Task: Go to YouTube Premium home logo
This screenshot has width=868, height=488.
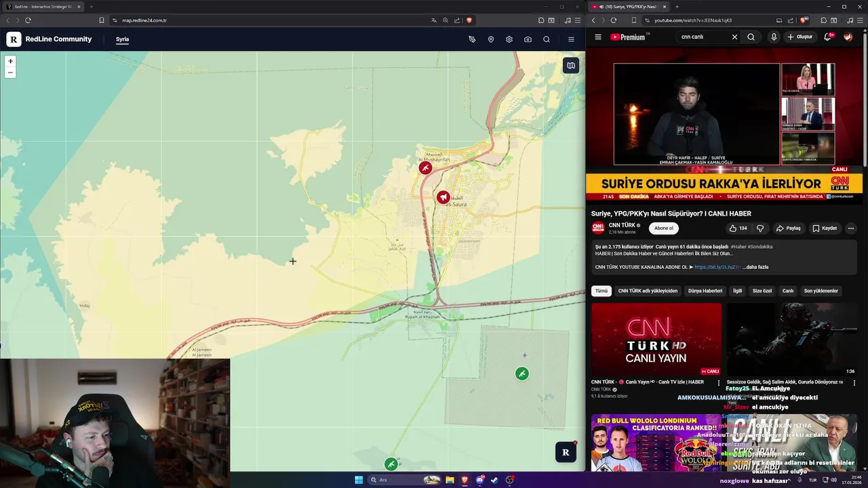Action: pos(629,37)
